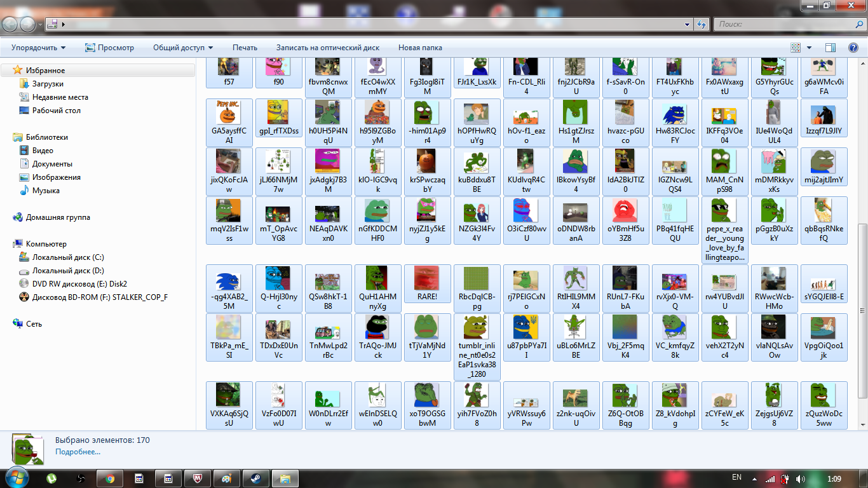Open Explorer help question mark
This screenshot has height=488, width=868.
[x=853, y=48]
